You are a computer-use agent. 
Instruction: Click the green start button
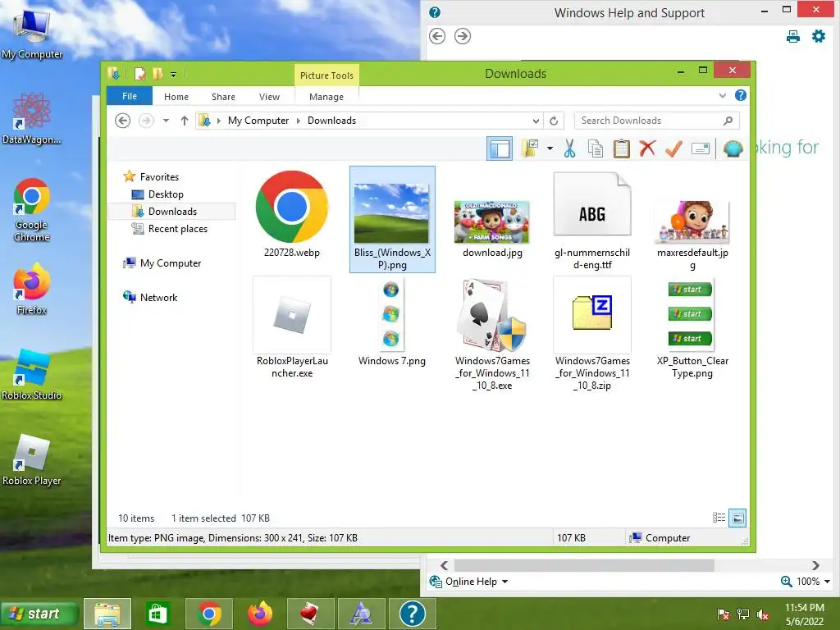39,614
